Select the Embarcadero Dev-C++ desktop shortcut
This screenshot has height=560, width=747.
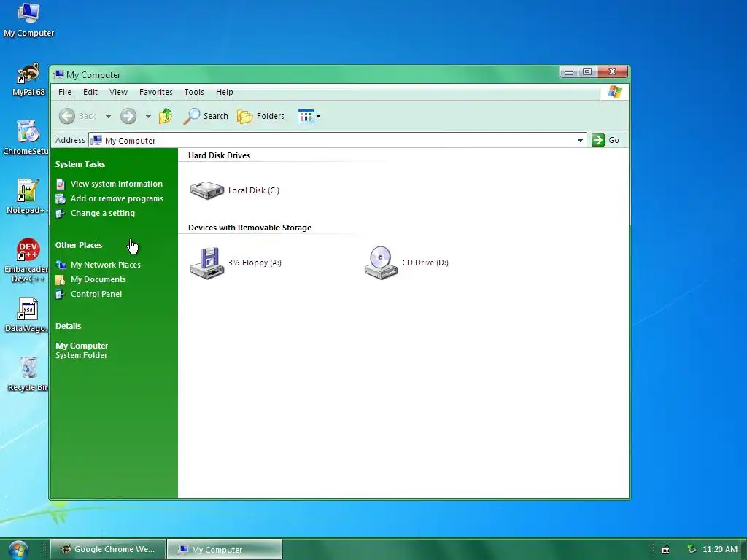(x=26, y=260)
